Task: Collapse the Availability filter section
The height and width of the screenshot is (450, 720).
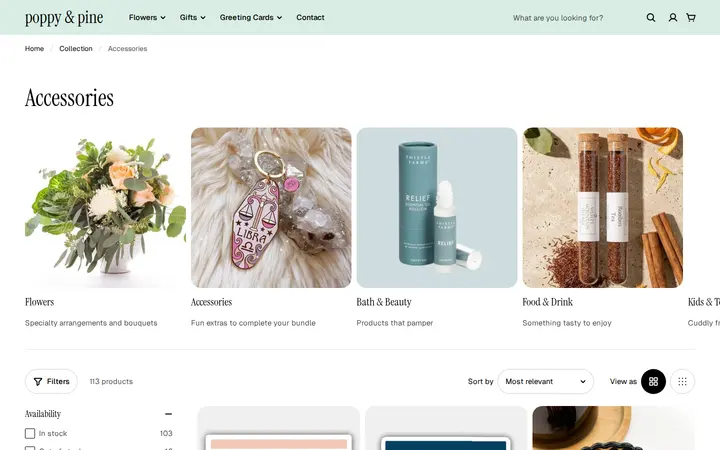Action: 169,414
